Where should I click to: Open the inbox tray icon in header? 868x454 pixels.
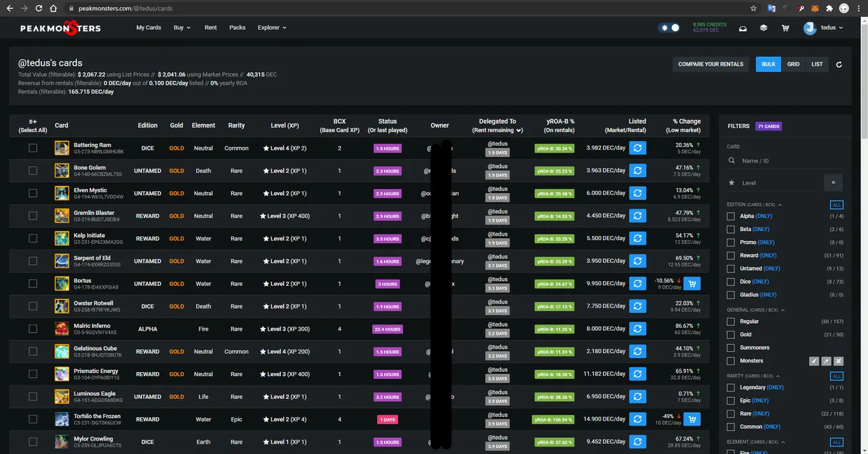[x=743, y=28]
